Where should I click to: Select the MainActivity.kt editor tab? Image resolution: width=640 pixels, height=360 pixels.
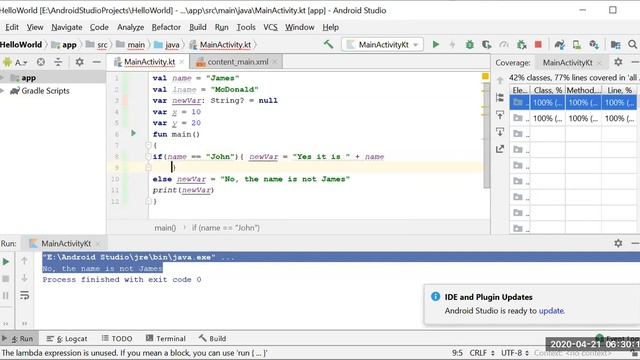coord(149,62)
